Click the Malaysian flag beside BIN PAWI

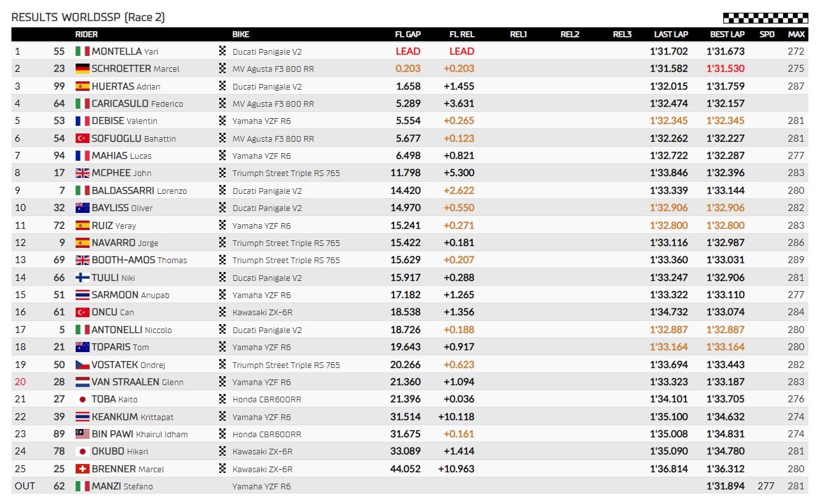[82, 434]
